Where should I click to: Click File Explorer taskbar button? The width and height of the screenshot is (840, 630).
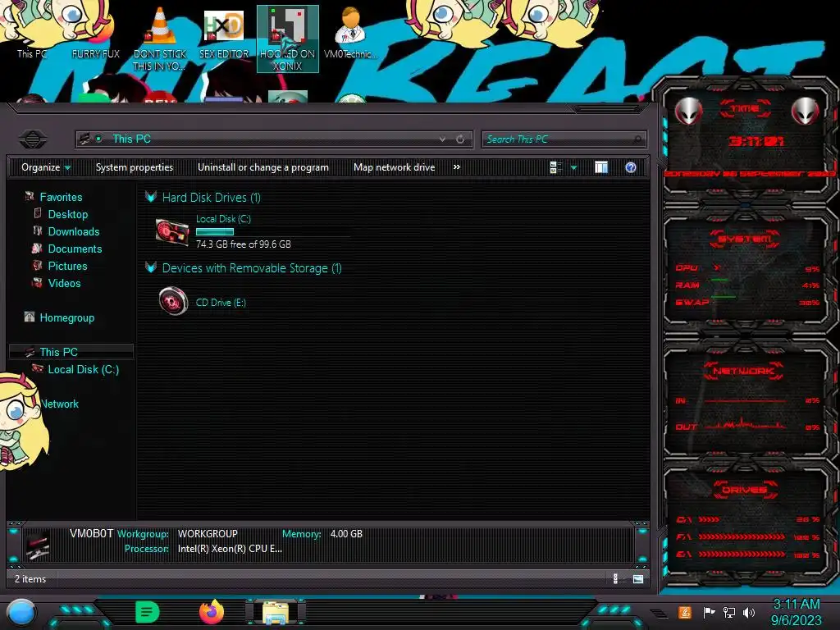(276, 612)
